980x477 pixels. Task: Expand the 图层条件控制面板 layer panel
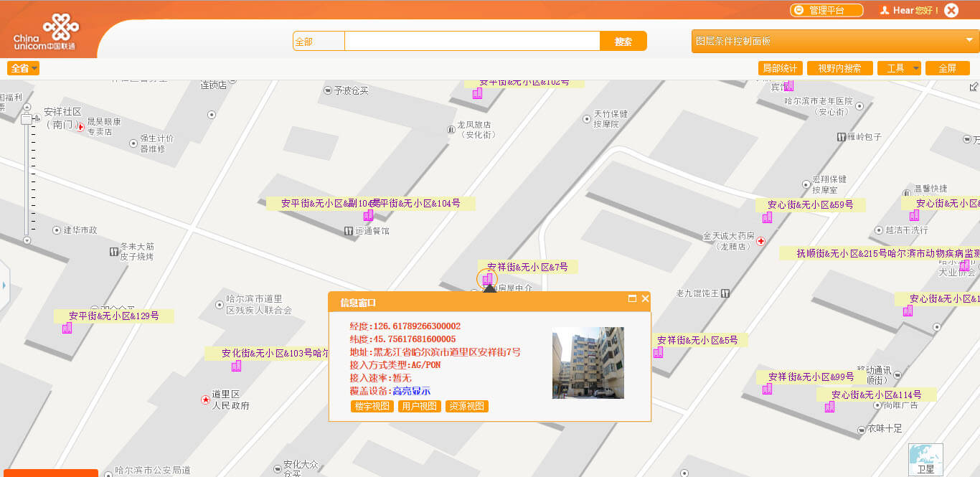[x=835, y=41]
